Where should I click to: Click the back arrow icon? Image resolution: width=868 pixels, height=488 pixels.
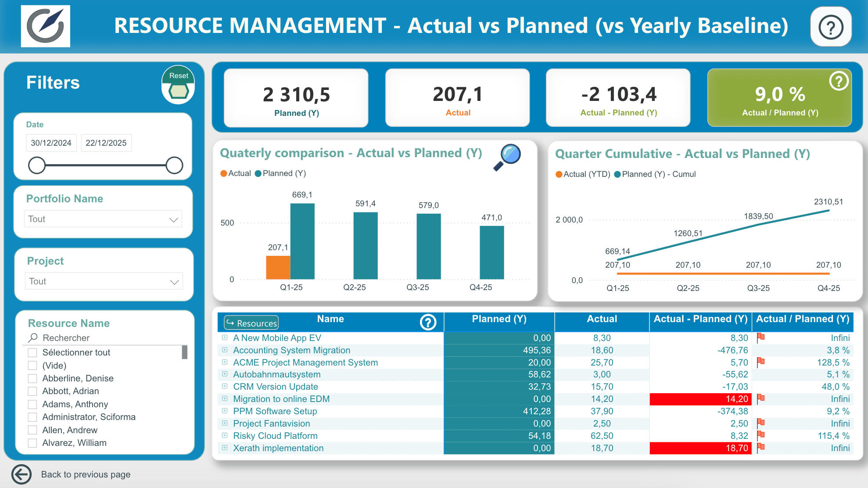[x=22, y=474]
